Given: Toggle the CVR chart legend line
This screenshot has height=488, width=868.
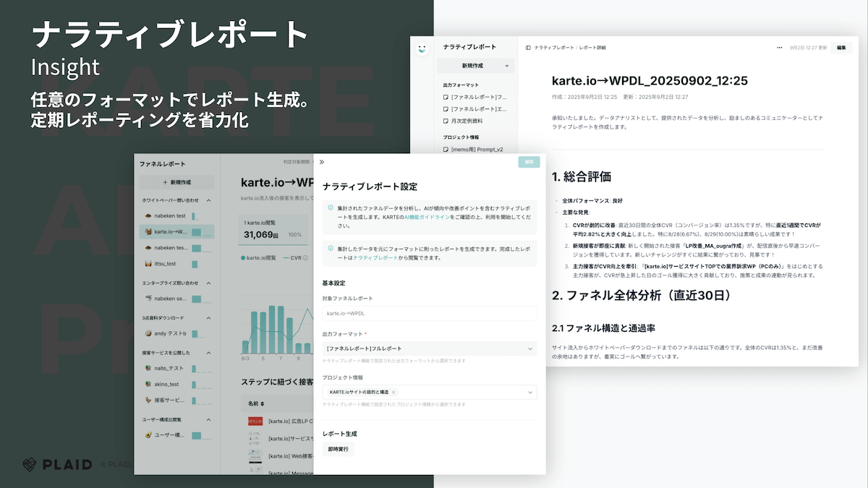Looking at the screenshot, I should click(x=291, y=257).
